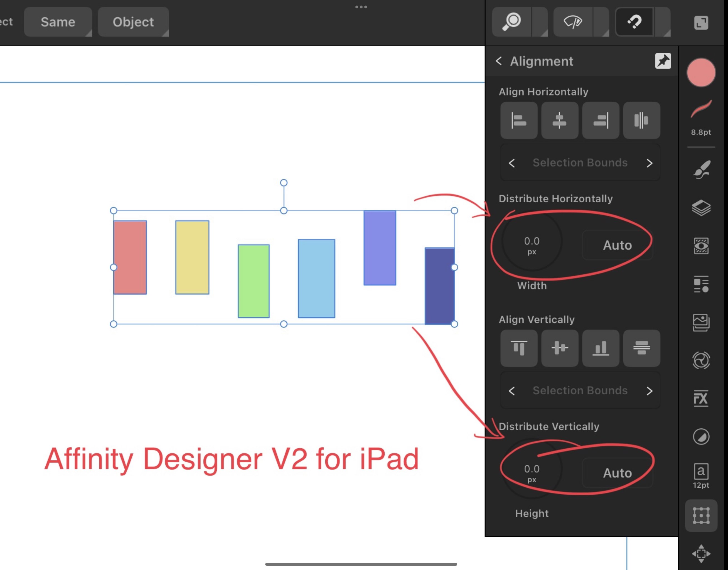Toggle the UI fullscreen icon
This screenshot has width=728, height=570.
pyautogui.click(x=701, y=23)
